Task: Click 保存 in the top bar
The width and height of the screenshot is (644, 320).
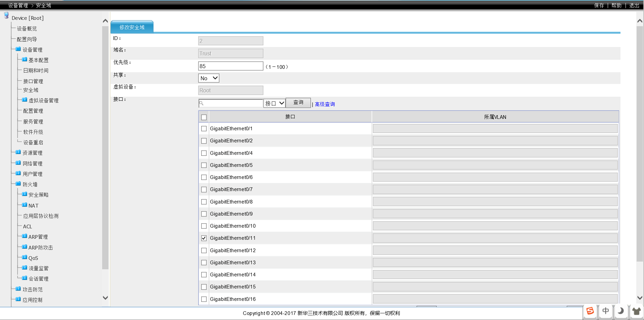Action: pos(599,5)
